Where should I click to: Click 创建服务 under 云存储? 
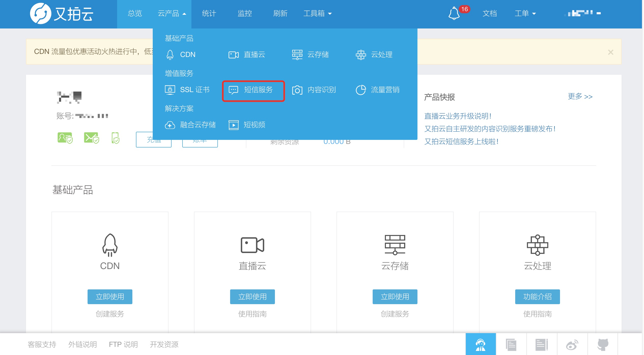click(395, 314)
